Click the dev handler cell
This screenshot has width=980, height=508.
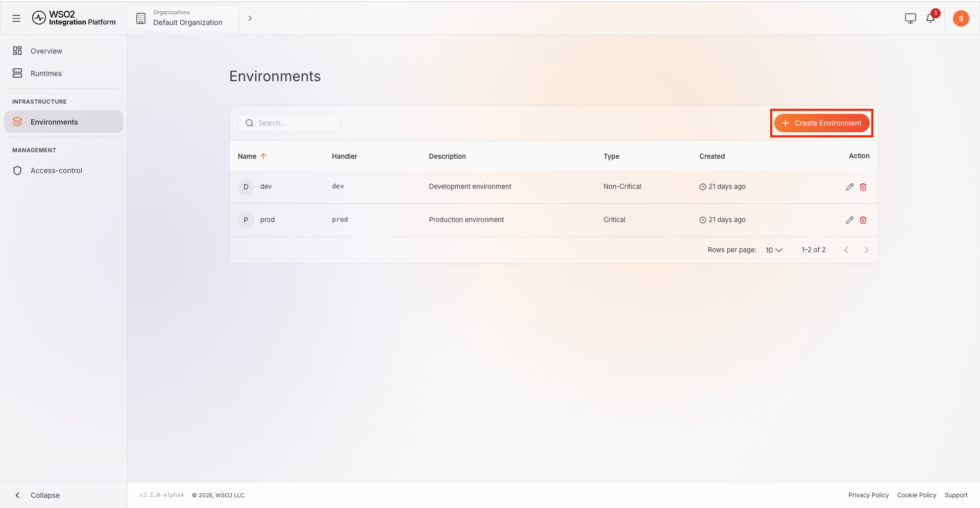pos(338,187)
